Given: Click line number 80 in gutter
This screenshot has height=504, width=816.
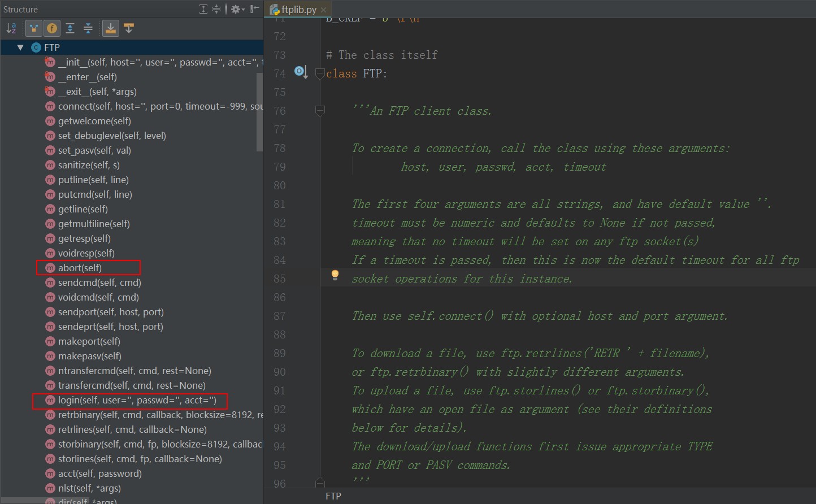Looking at the screenshot, I should (280, 185).
